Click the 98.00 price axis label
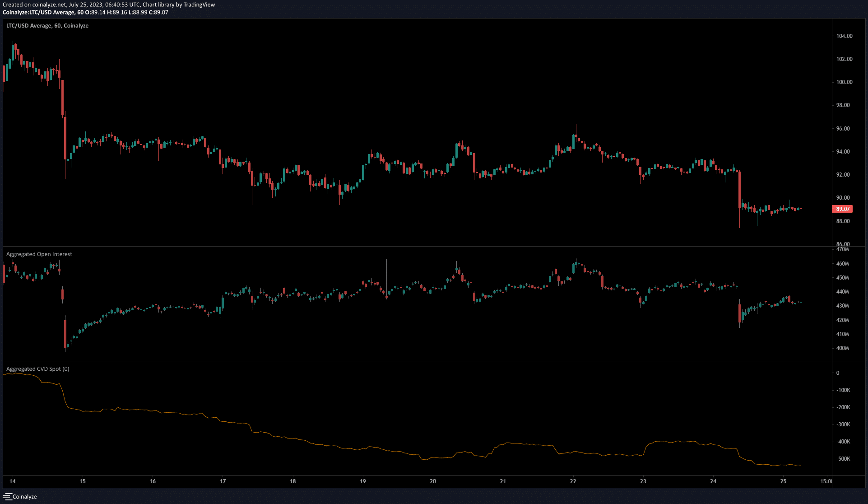868x504 pixels. (x=843, y=105)
